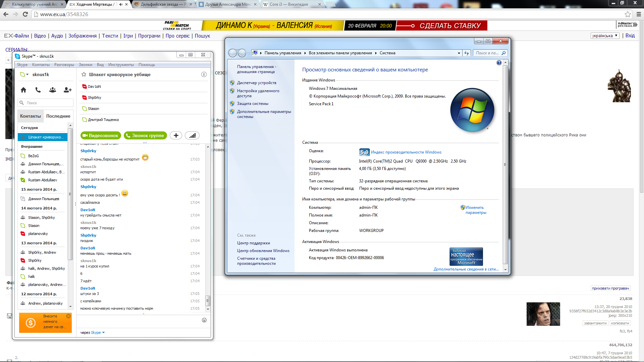The height and width of the screenshot is (362, 644).
Task: Bookmark this page with the star icon
Action: point(628,14)
